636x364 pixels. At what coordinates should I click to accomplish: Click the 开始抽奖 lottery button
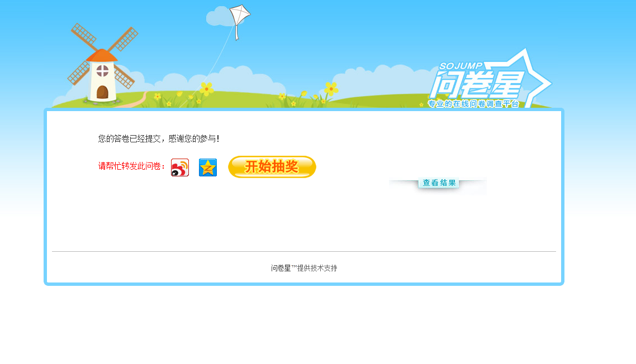pos(272,166)
